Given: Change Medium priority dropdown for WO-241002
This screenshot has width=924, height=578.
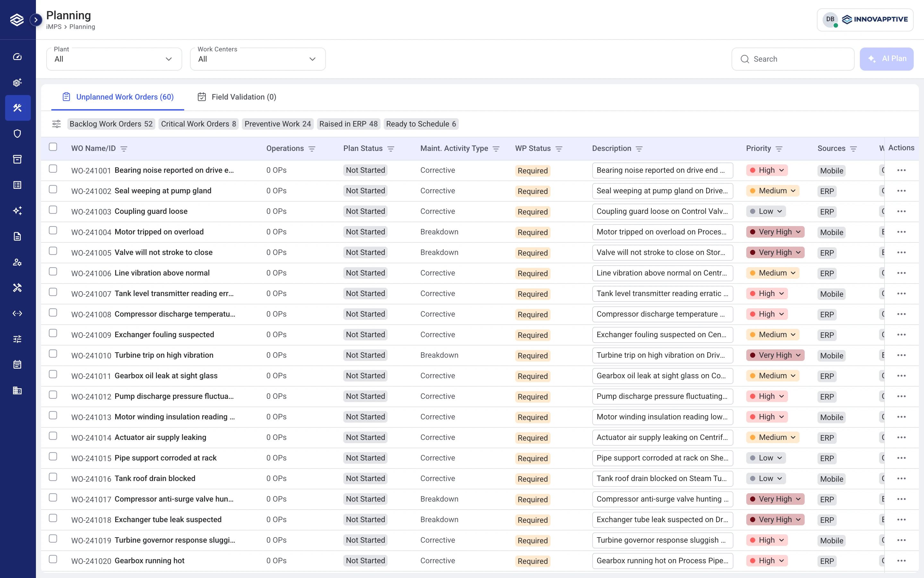Looking at the screenshot, I should coord(773,191).
